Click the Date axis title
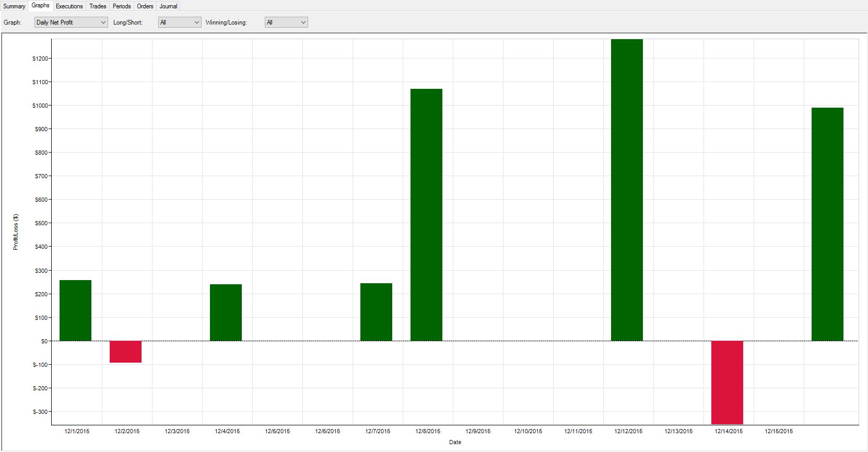 coord(455,442)
